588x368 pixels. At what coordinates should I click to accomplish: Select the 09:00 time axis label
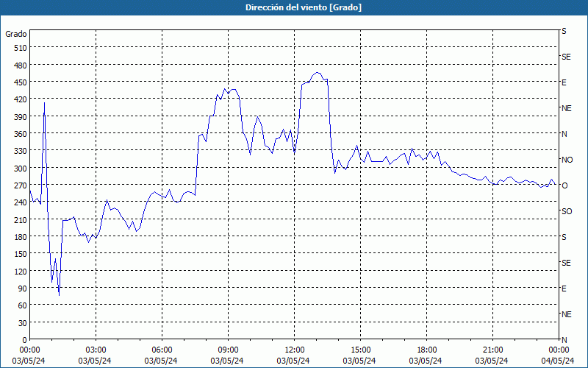point(228,350)
